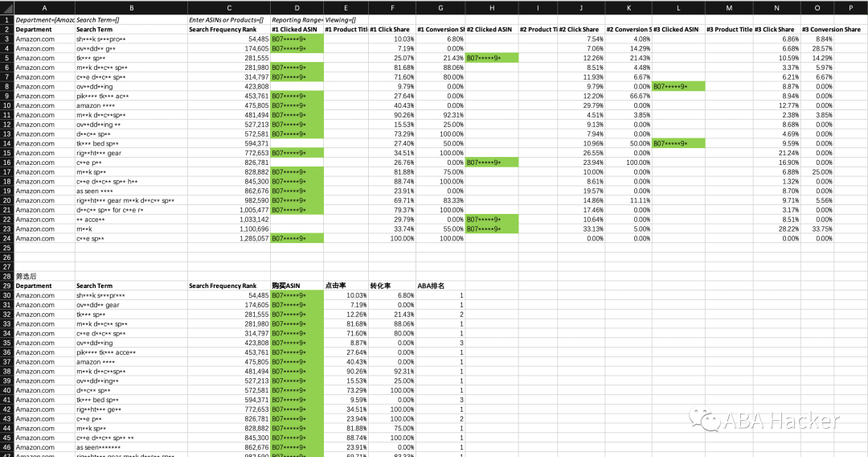Viewport: 868px width, 457px height.
Task: Click '#3 Click Share' header cell
Action: click(776, 29)
